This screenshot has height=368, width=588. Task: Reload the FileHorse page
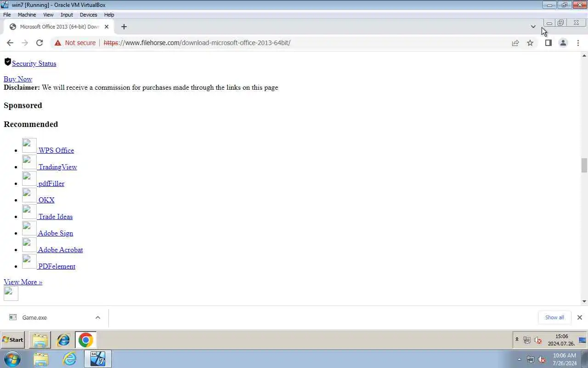(40, 43)
